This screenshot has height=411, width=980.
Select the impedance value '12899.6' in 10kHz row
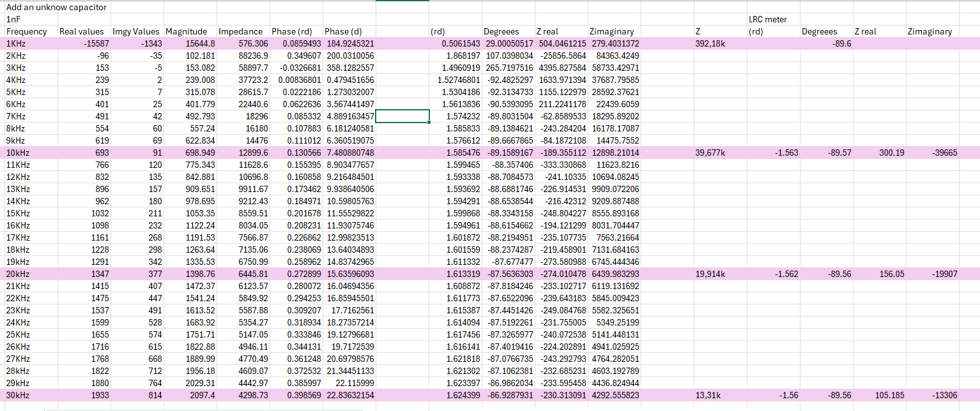coord(254,153)
